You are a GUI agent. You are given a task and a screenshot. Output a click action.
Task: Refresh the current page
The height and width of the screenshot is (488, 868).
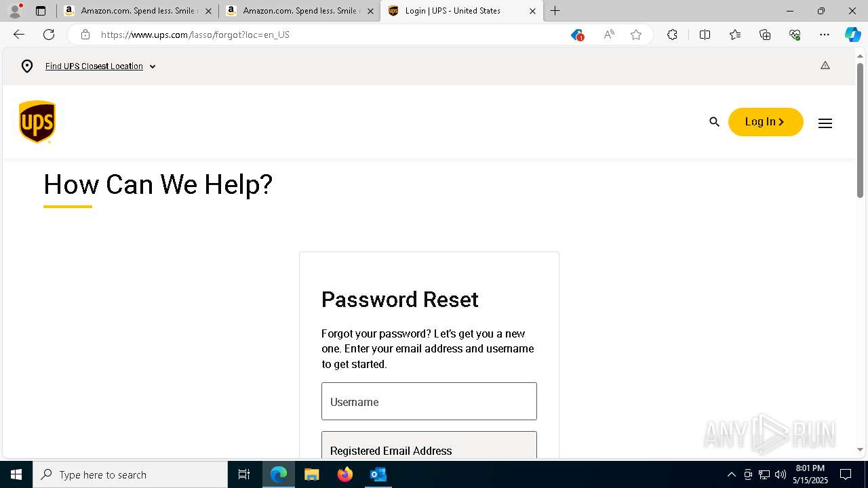pos(49,35)
